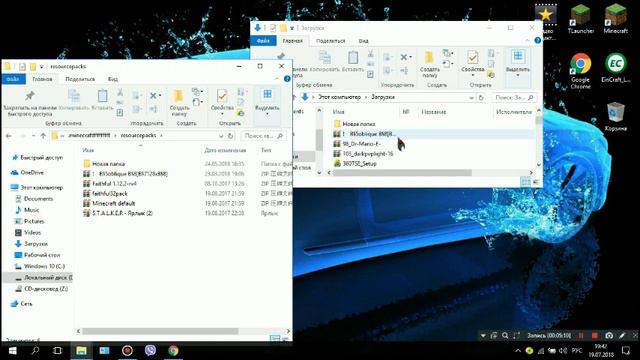The width and height of the screenshot is (640, 360).
Task: Open Properties in the Downloads window ribbon
Action: (473, 62)
